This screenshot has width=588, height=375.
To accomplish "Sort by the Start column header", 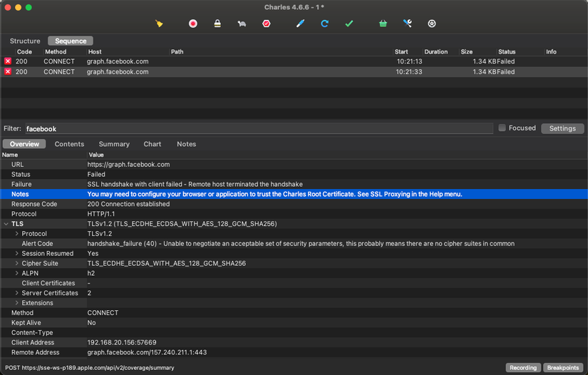I will pyautogui.click(x=401, y=52).
